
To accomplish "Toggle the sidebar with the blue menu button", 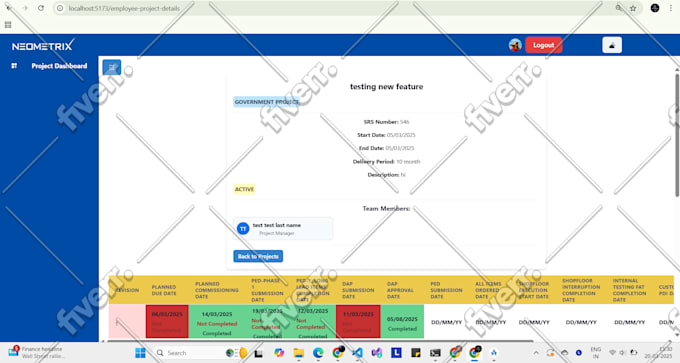I will click(x=111, y=67).
